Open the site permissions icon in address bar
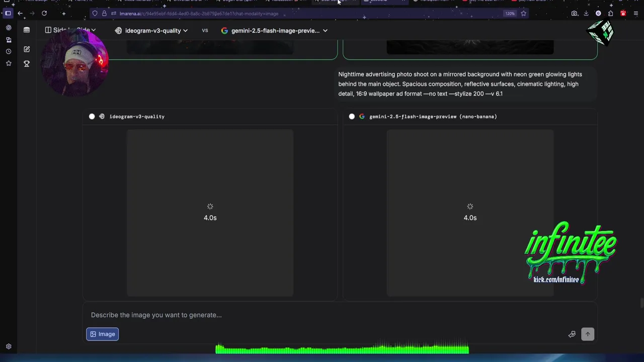 tap(114, 14)
